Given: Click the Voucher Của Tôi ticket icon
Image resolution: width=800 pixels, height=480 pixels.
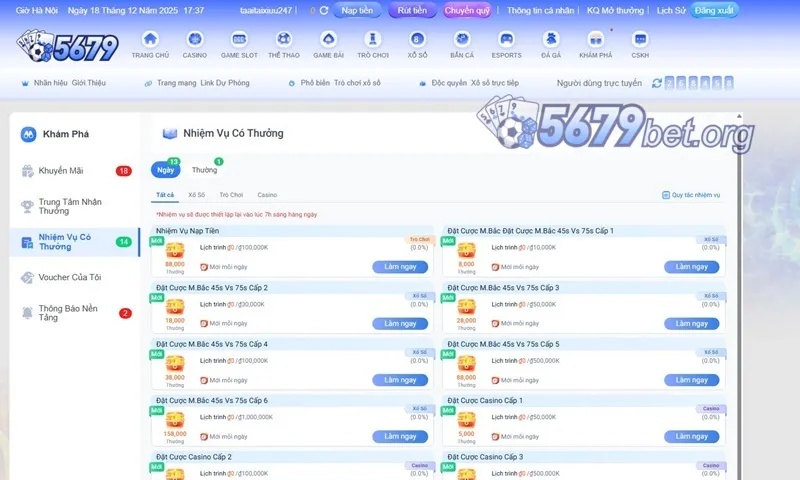Looking at the screenshot, I should [x=27, y=277].
